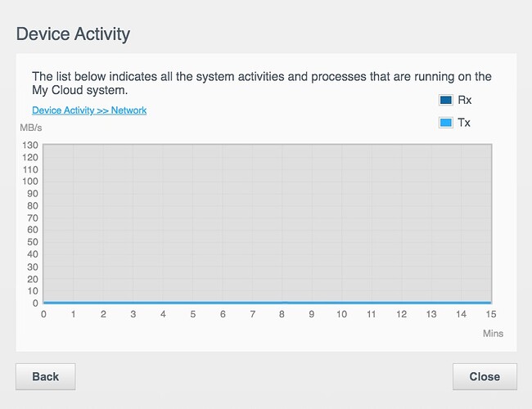
Task: Click the system activities description text
Action: click(261, 83)
